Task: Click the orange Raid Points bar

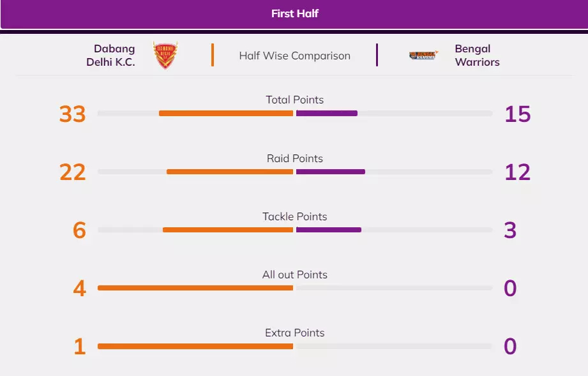Action: click(x=230, y=172)
